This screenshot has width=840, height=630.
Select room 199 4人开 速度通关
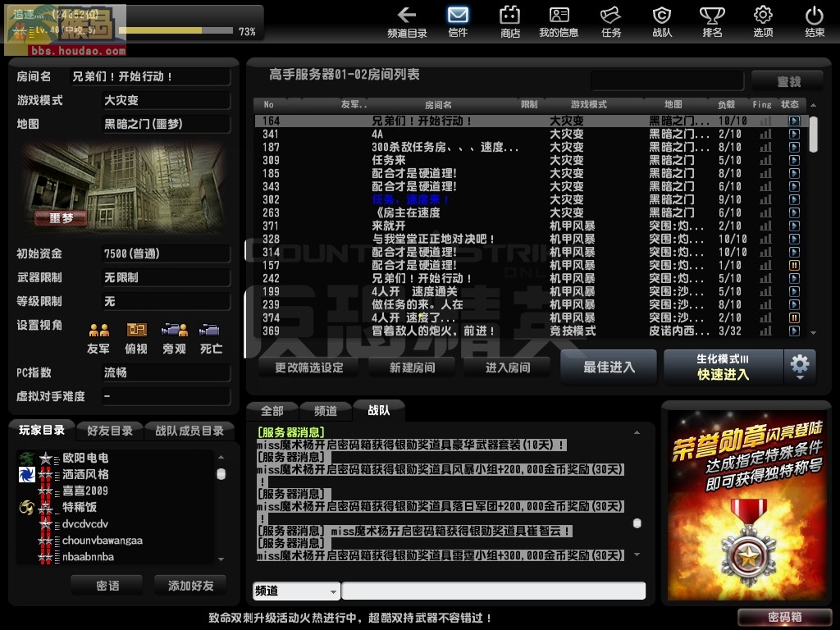coord(531,291)
